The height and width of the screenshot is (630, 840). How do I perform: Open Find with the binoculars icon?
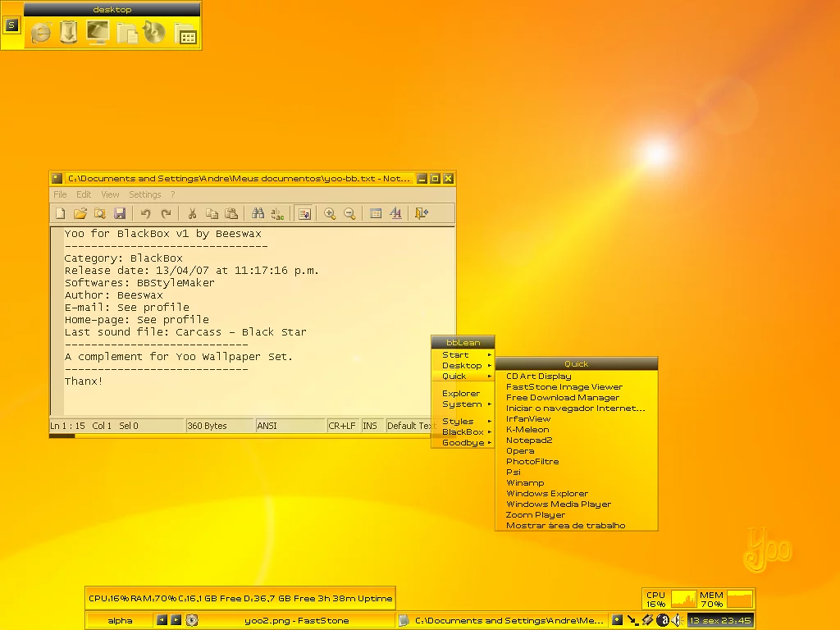point(258,214)
